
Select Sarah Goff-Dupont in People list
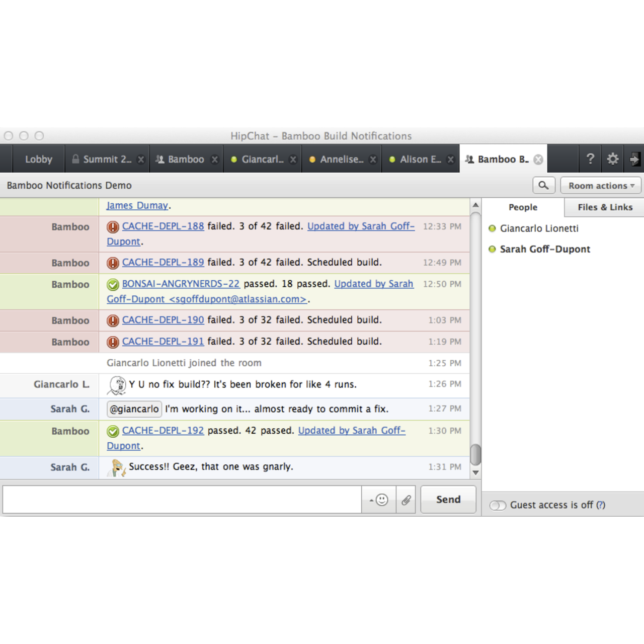(545, 249)
